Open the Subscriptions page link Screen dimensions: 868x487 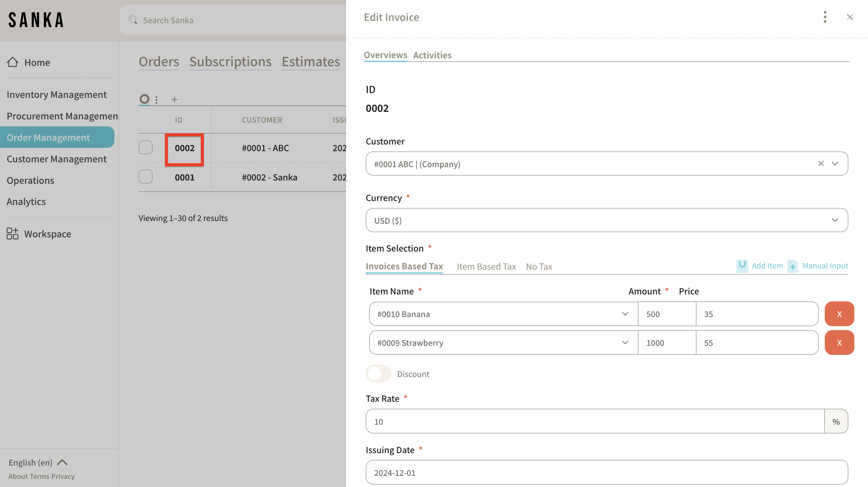point(230,62)
